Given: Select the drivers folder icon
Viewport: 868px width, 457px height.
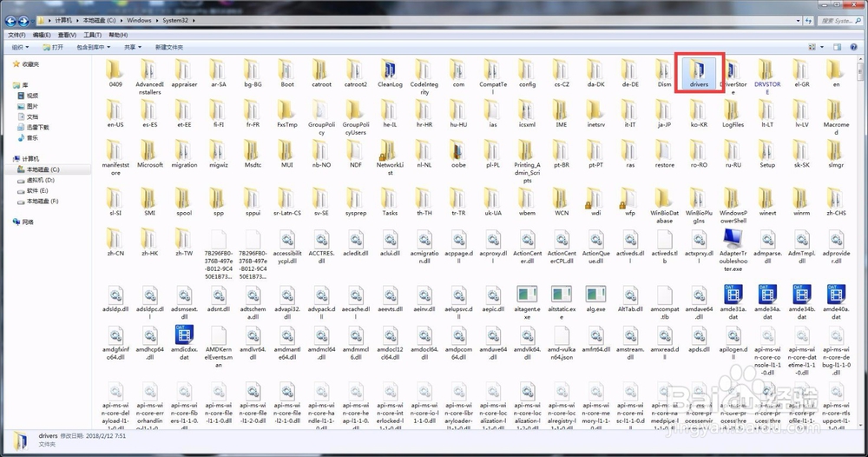Looking at the screenshot, I should (x=699, y=70).
